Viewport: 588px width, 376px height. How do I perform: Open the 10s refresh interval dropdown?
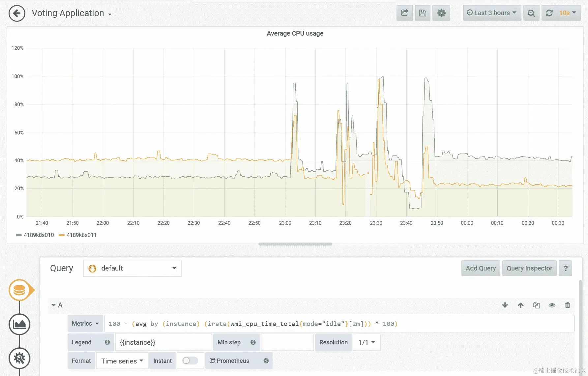(568, 13)
